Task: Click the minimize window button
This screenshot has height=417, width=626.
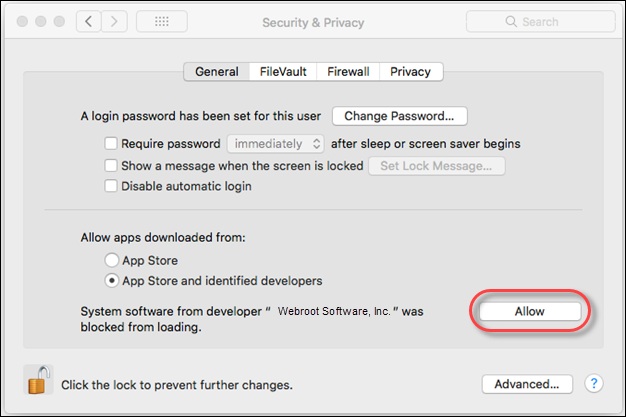Action: pyautogui.click(x=41, y=21)
